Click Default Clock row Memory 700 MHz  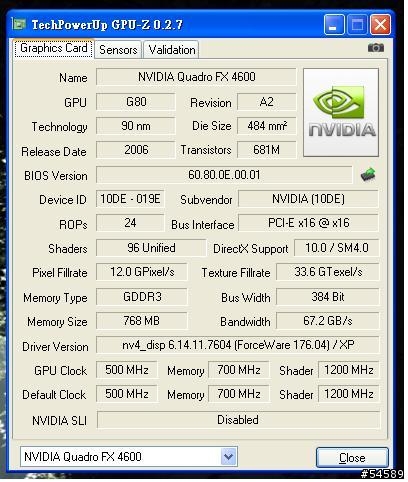tap(239, 394)
